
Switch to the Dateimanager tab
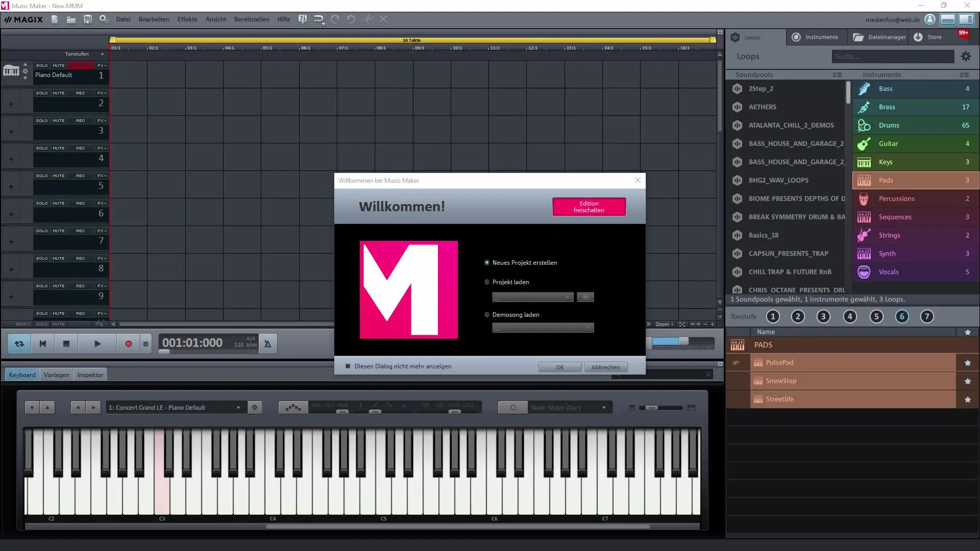(879, 37)
